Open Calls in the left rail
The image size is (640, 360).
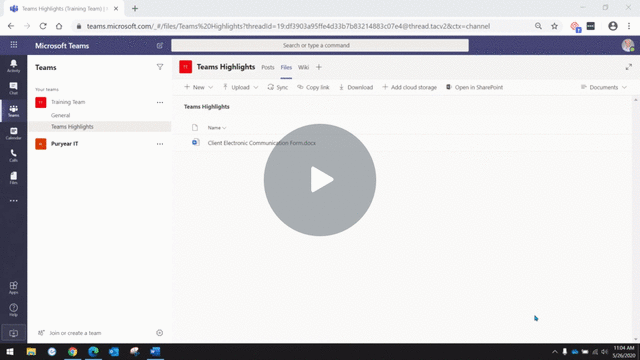coord(13,156)
